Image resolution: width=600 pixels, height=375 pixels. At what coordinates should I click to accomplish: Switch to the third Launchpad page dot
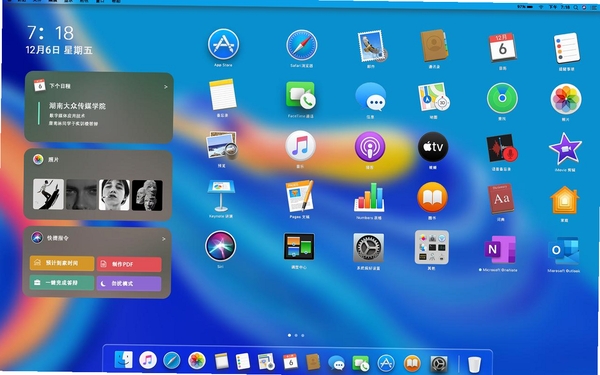(x=303, y=336)
